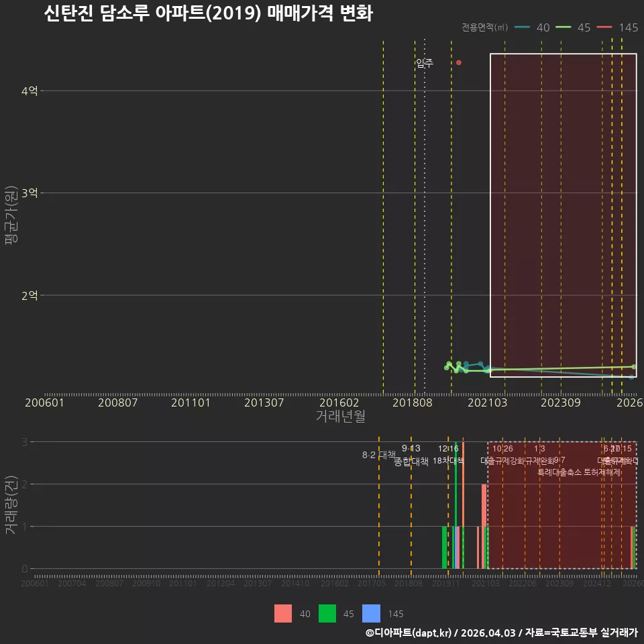
Task: Click the 평균가(원) axis title
Action: click(11, 215)
